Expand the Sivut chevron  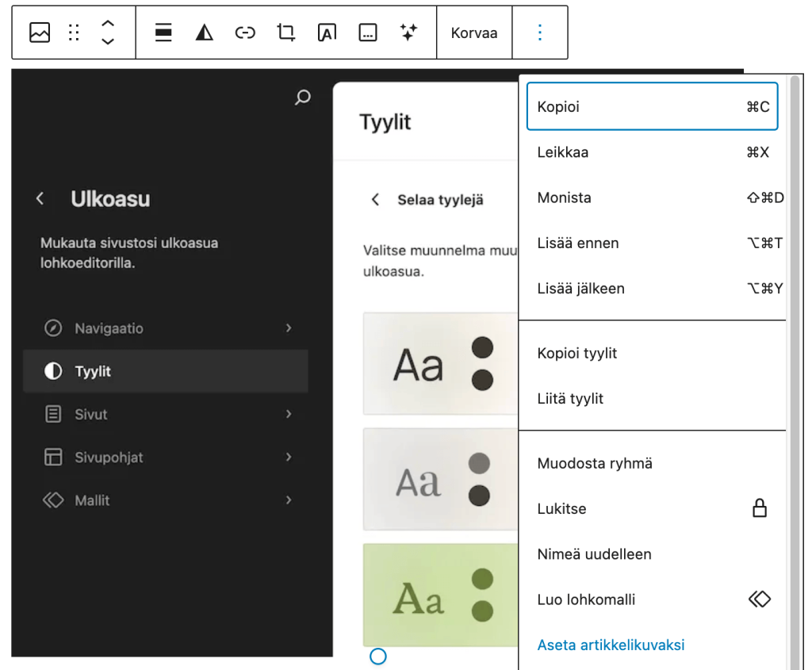(289, 414)
